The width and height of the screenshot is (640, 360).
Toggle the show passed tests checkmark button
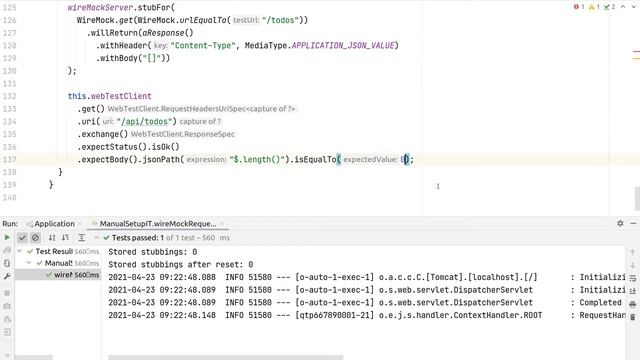(x=22, y=238)
